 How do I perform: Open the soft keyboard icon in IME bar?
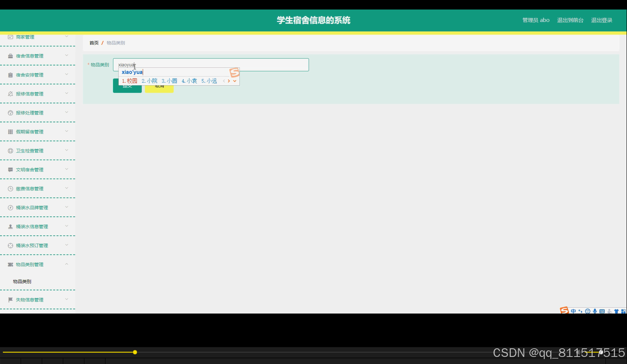point(602,311)
